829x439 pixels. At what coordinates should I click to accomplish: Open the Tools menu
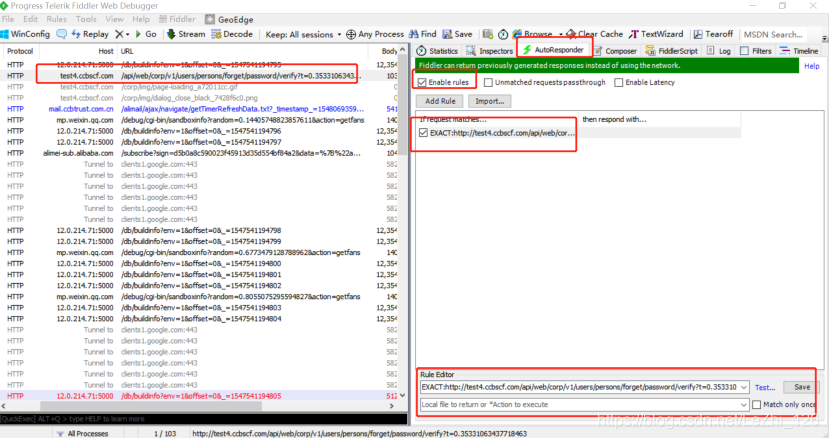(x=86, y=19)
